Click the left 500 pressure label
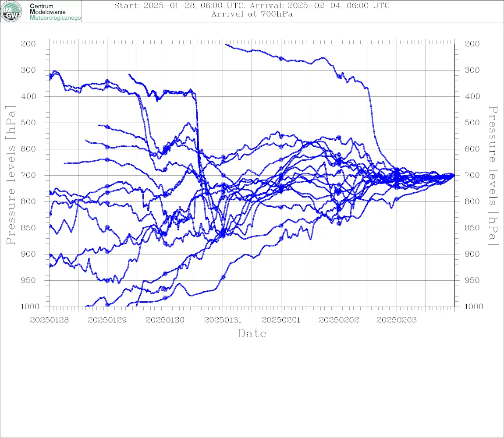The height and width of the screenshot is (438, 504). 28,123
